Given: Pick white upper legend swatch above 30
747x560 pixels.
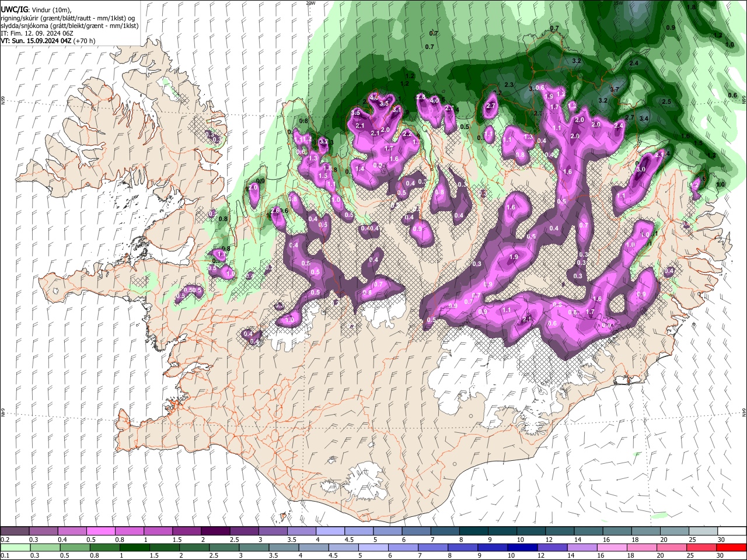Looking at the screenshot, I should tap(732, 531).
